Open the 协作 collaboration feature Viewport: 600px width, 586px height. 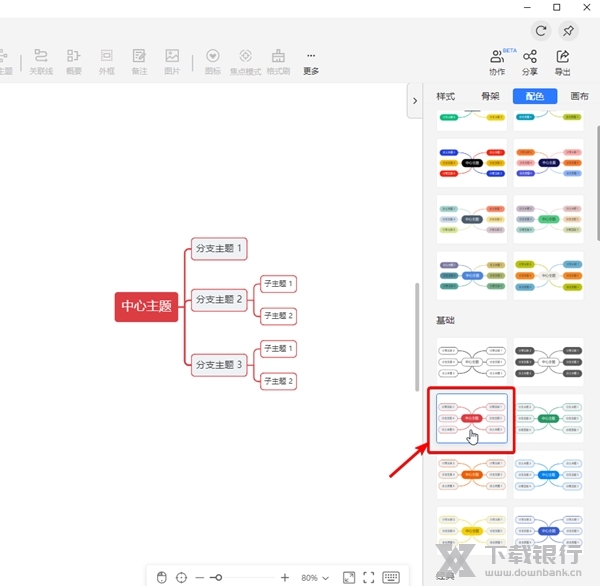click(497, 62)
